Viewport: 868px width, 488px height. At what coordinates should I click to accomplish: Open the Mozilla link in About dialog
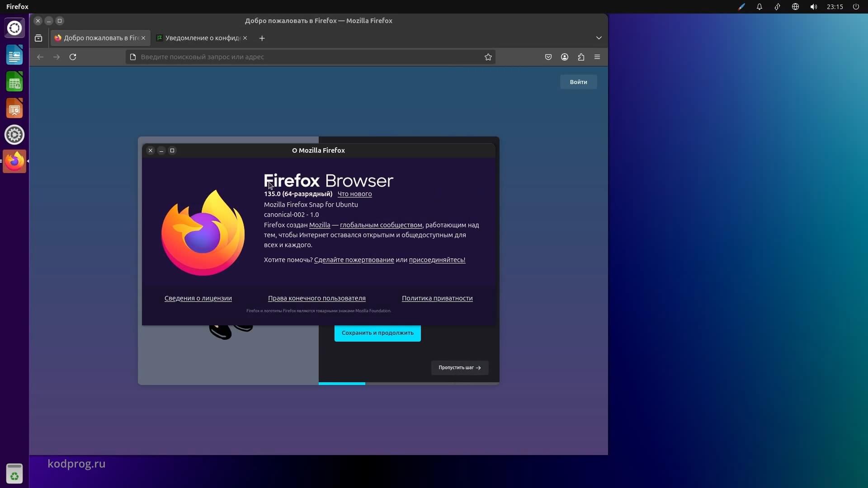(320, 225)
